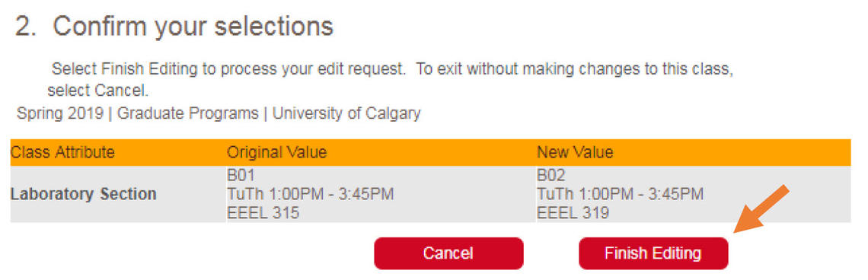The height and width of the screenshot is (280, 868).
Task: Click the new room EEEL 319
Action: pyautogui.click(x=573, y=212)
